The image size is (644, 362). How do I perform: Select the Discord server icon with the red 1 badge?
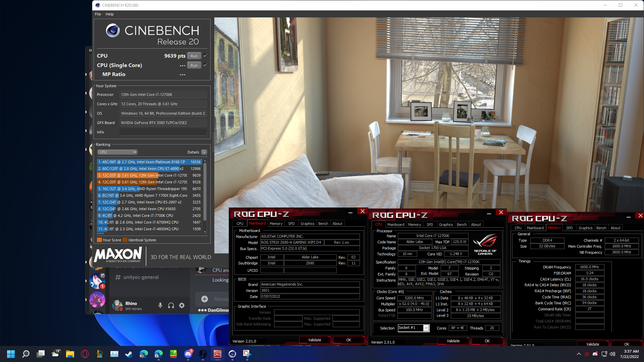pyautogui.click(x=97, y=281)
